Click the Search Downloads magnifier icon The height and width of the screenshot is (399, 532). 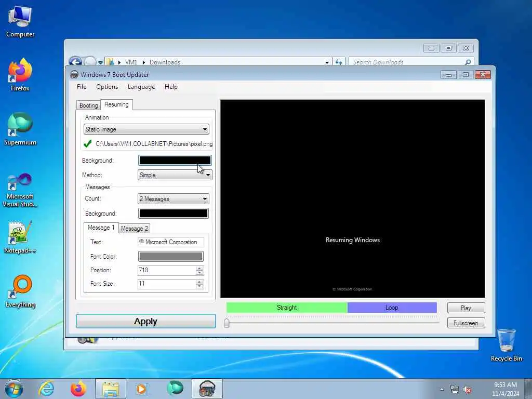coord(468,62)
